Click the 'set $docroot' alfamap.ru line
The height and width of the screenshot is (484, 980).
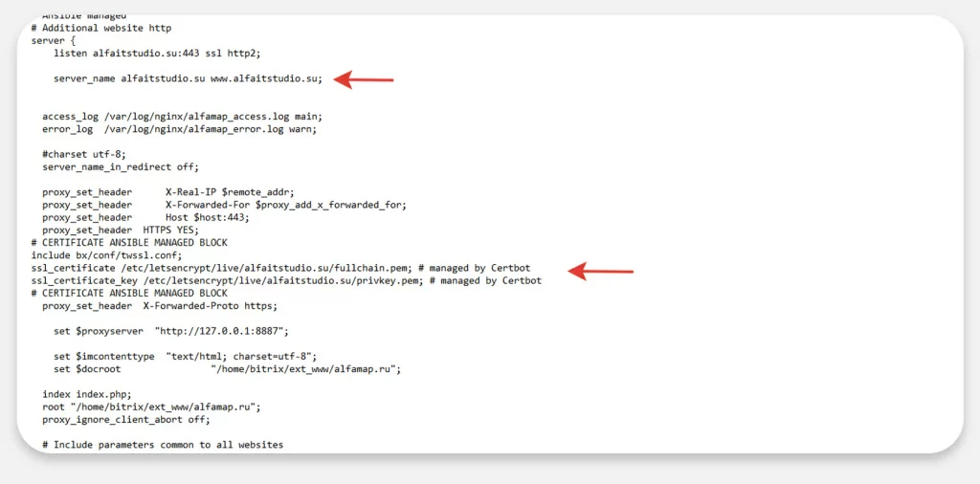(x=226, y=368)
